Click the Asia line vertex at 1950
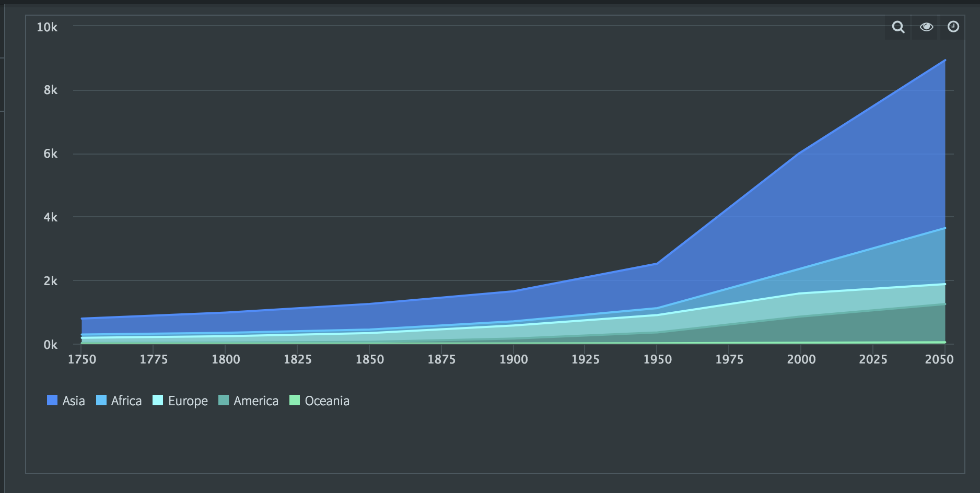980x493 pixels. pyautogui.click(x=657, y=263)
